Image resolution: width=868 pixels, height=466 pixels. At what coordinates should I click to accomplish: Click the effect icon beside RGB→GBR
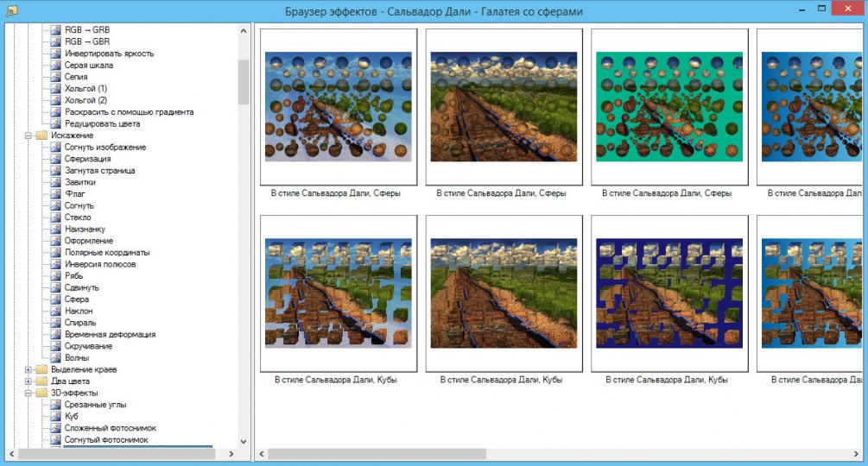(x=55, y=41)
